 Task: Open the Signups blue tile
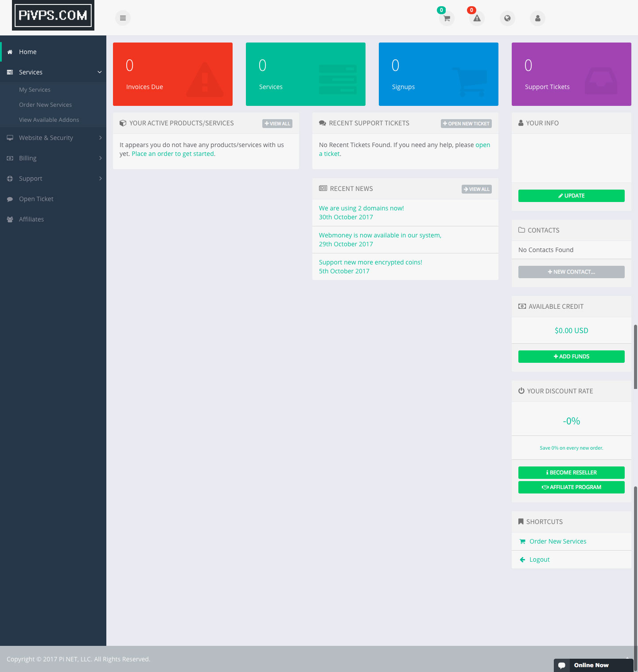439,74
